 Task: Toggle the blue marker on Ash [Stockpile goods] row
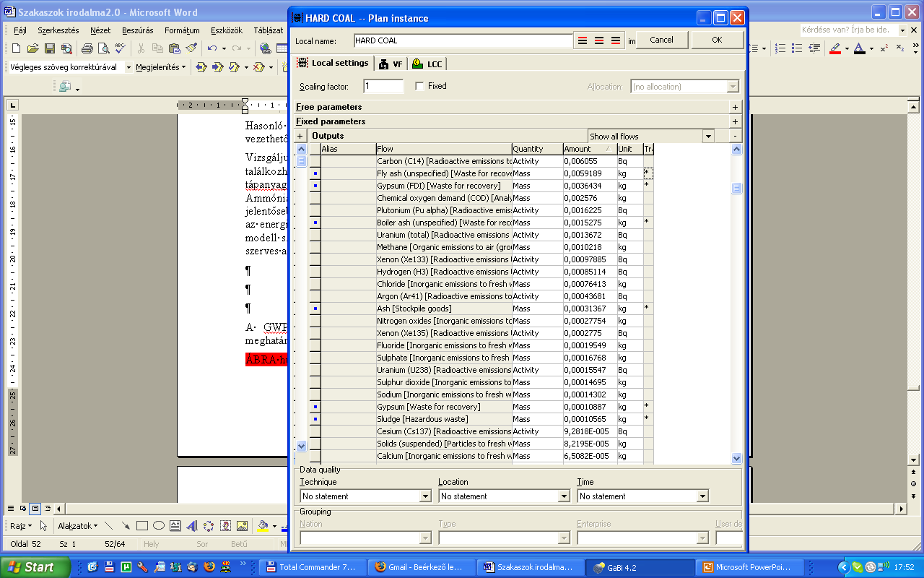click(315, 309)
